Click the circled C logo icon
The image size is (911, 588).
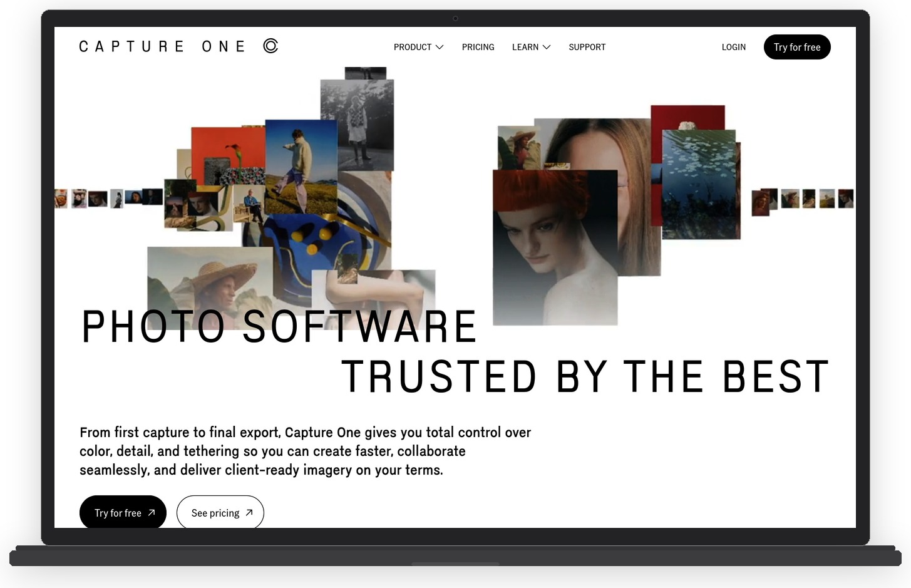point(270,46)
